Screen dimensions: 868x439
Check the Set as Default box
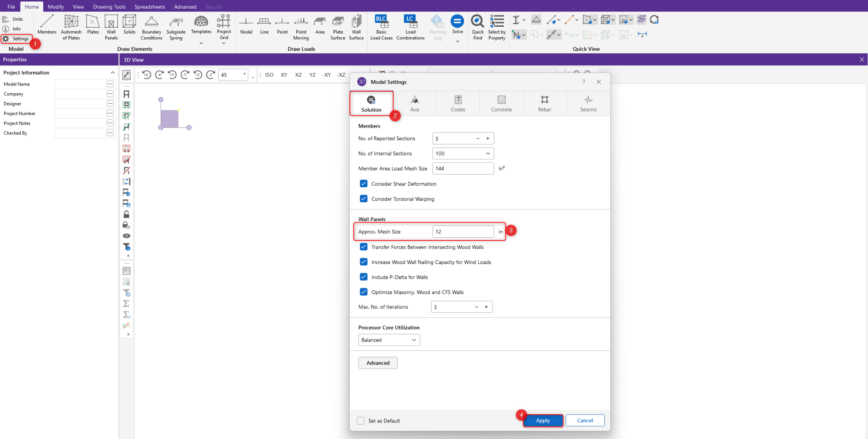361,421
